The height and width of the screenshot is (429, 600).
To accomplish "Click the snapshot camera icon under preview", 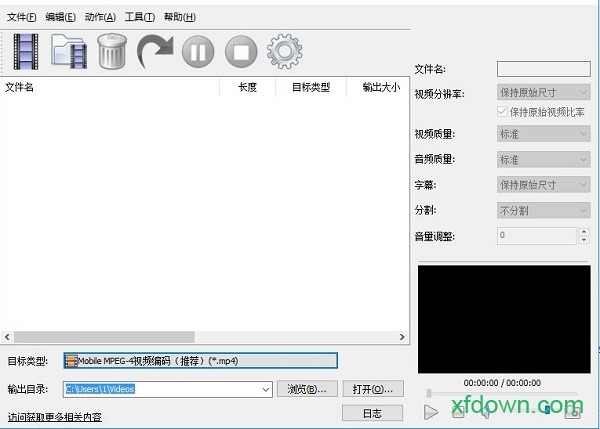I will tap(573, 409).
